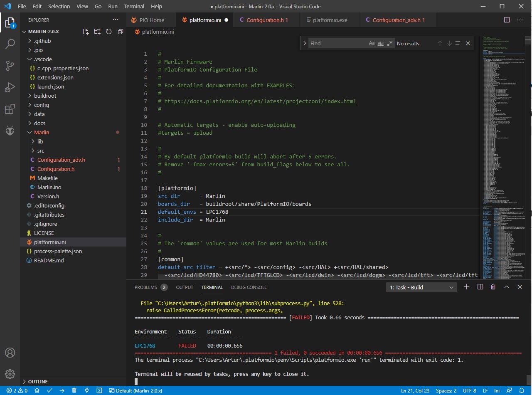Open the Extensions view

(10, 109)
